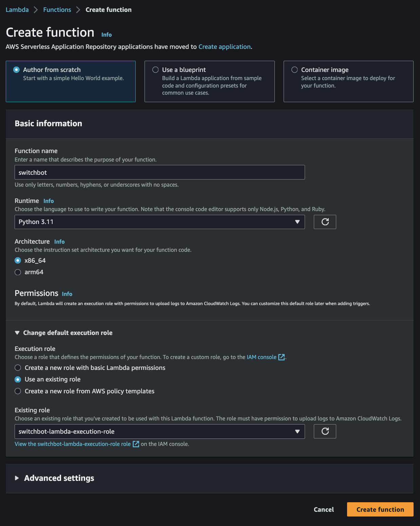Select the arm64 architecture

click(18, 272)
